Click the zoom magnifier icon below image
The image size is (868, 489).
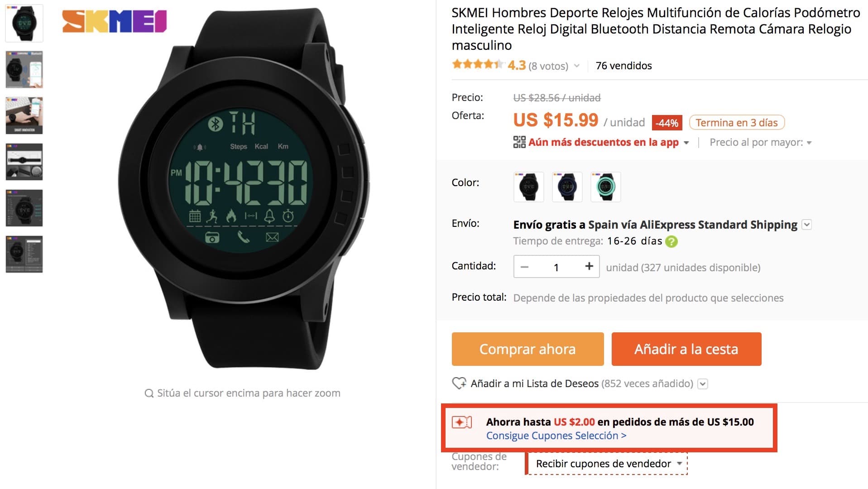(x=149, y=393)
